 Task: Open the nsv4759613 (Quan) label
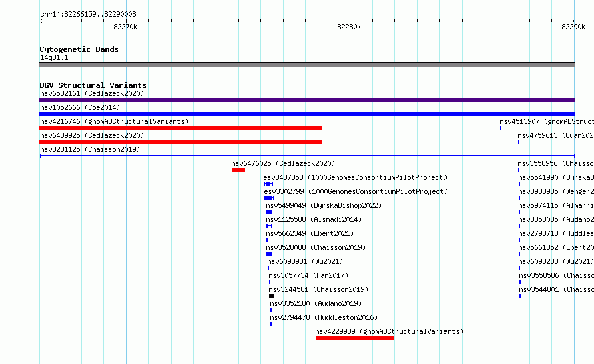coord(556,135)
